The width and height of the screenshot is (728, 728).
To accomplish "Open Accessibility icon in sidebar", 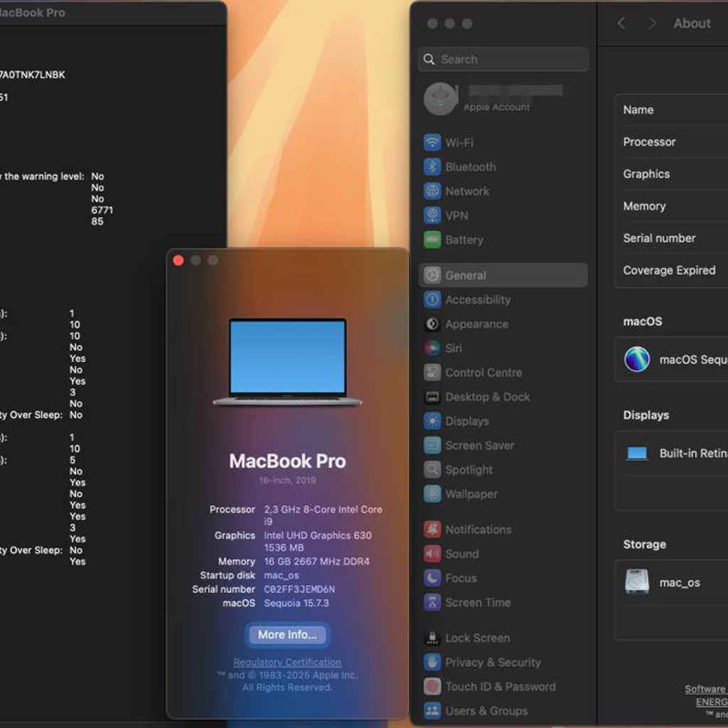I will tap(432, 299).
